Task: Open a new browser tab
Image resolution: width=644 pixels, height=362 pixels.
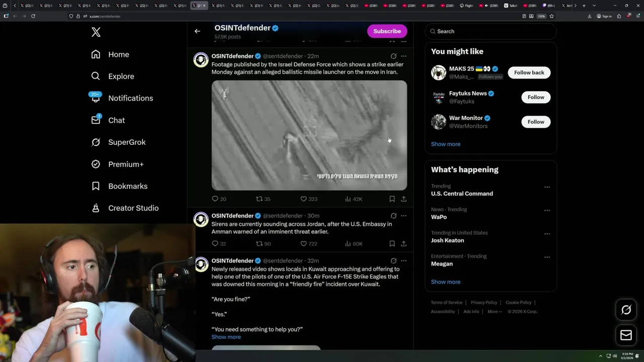Action: (x=584, y=6)
